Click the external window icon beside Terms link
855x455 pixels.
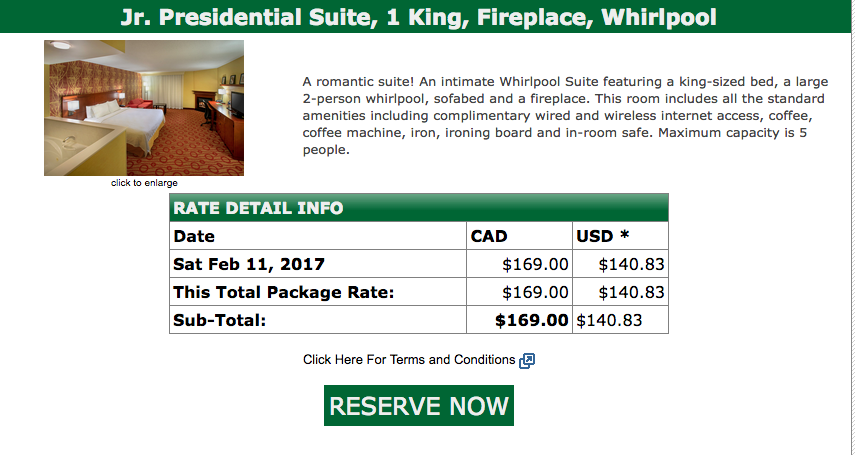pyautogui.click(x=528, y=360)
